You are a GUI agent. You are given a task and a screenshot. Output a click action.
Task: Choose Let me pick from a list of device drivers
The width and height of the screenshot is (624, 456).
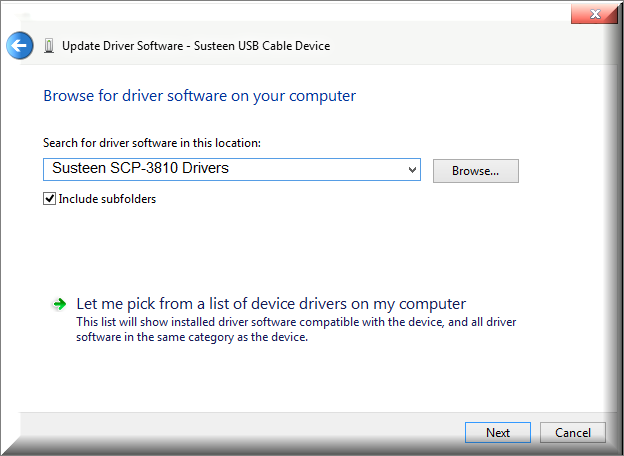(x=271, y=304)
